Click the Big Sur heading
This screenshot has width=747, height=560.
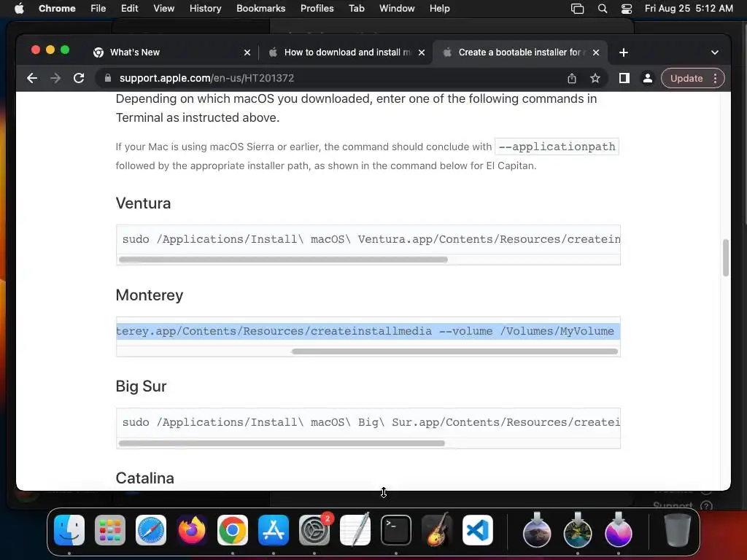(141, 386)
